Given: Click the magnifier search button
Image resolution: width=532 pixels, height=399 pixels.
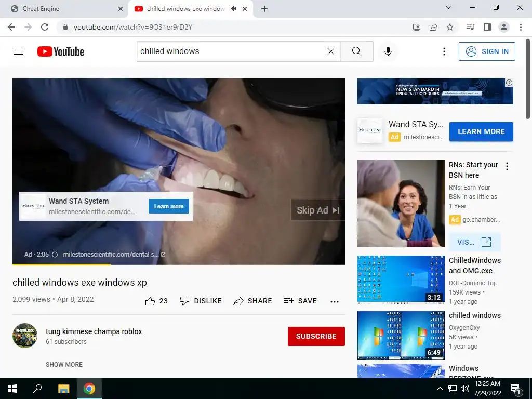Looking at the screenshot, I should (356, 51).
